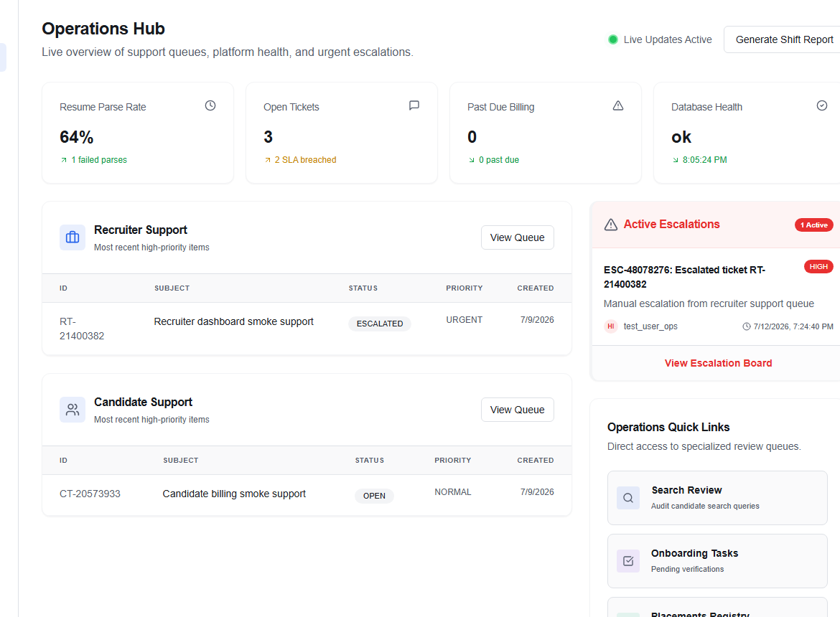This screenshot has width=840, height=617.
Task: Click the clock icon beside escalation timestamp
Action: (x=746, y=326)
